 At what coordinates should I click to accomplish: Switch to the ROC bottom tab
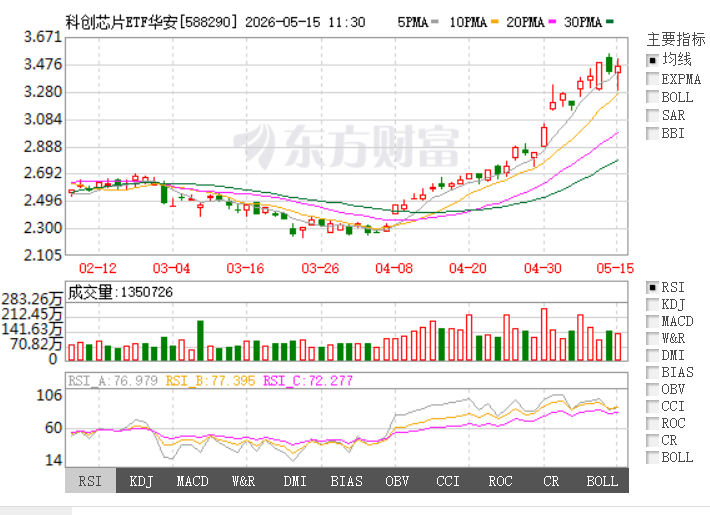(x=500, y=481)
